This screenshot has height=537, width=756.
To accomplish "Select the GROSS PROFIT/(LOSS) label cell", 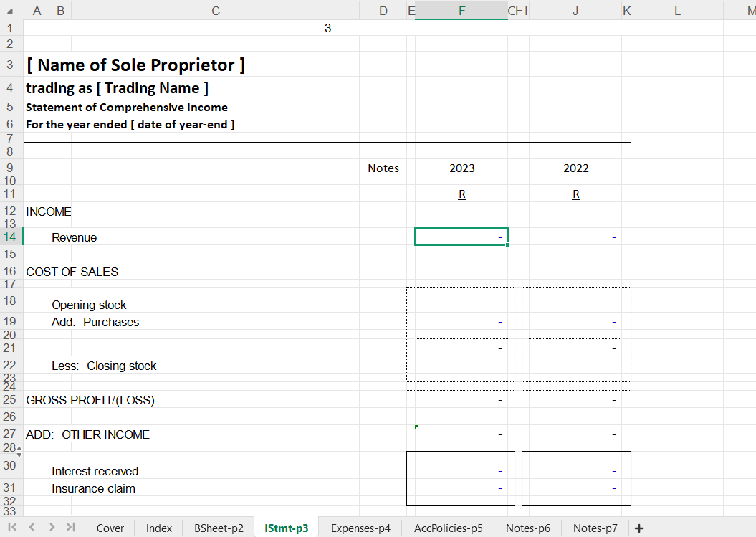I will [x=90, y=399].
